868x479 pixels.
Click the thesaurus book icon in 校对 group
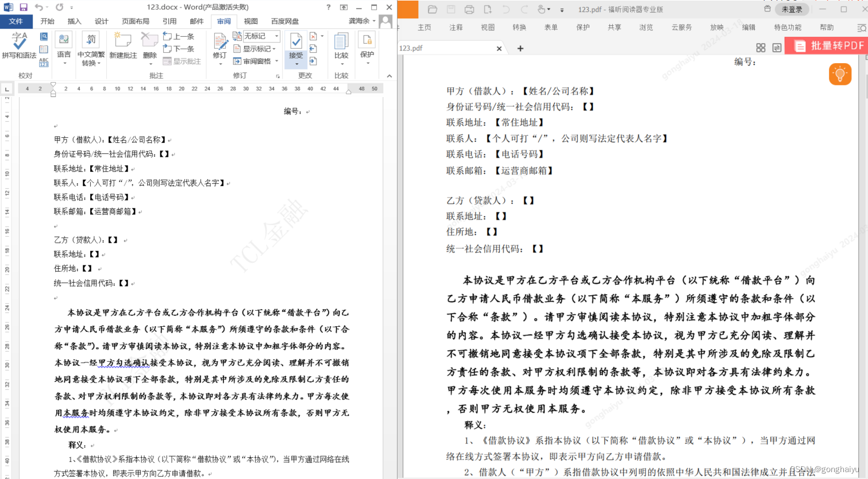point(44,49)
